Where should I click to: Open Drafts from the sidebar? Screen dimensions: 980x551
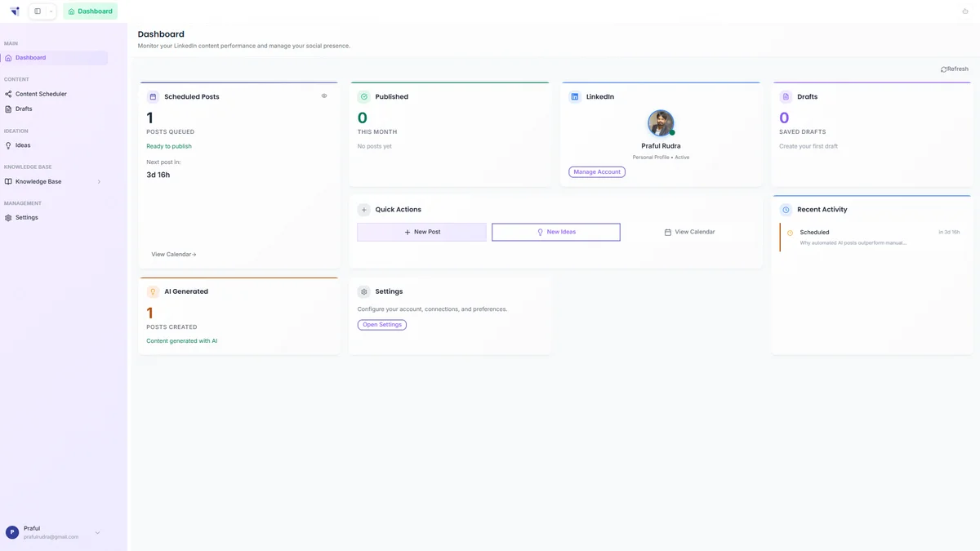click(23, 108)
